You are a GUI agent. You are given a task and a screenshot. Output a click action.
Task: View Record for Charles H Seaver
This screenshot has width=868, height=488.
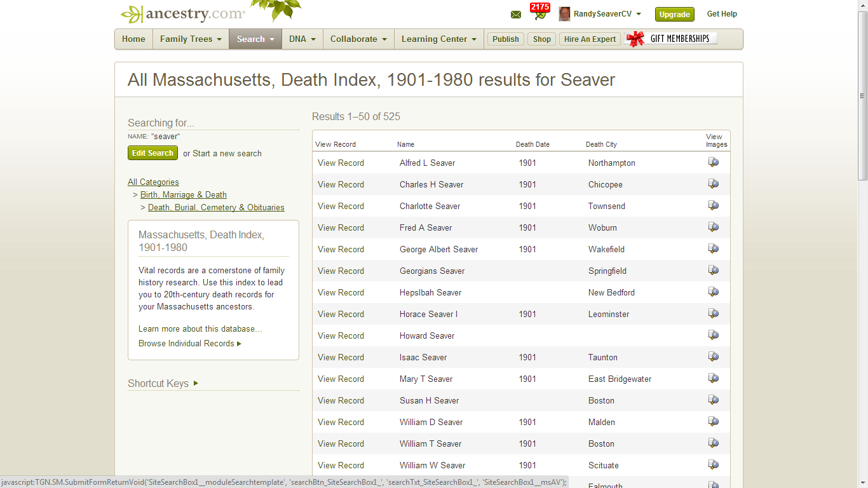click(x=341, y=184)
